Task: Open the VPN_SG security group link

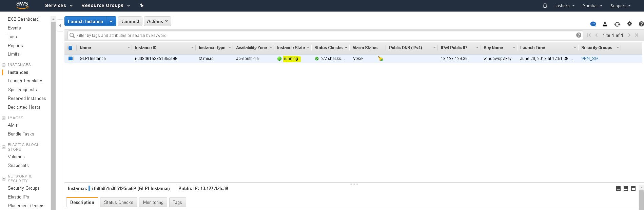Action: (589, 59)
